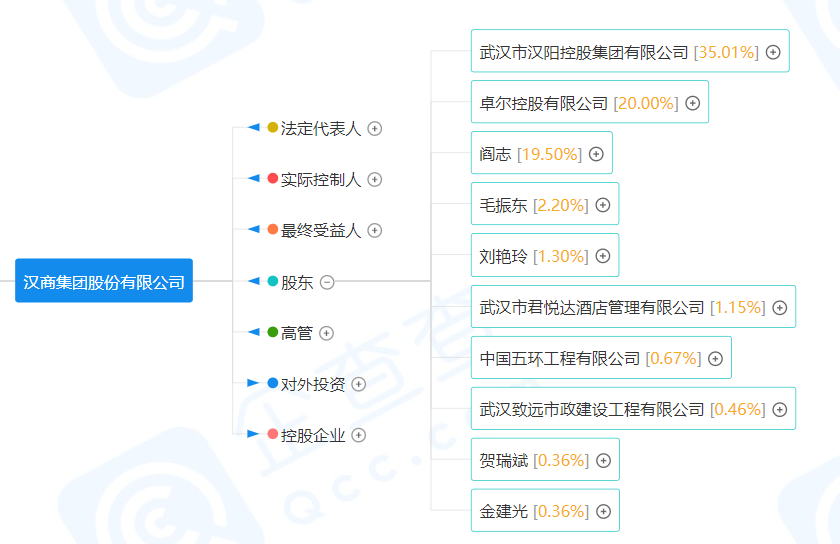
Task: Expand 对外投资 plus icon
Action: coord(358,384)
